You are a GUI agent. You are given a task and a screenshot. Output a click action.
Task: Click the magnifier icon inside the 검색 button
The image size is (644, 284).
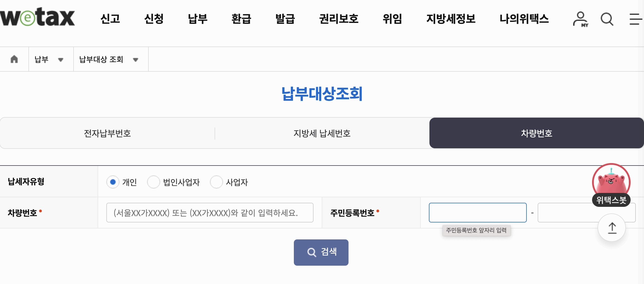(x=311, y=252)
